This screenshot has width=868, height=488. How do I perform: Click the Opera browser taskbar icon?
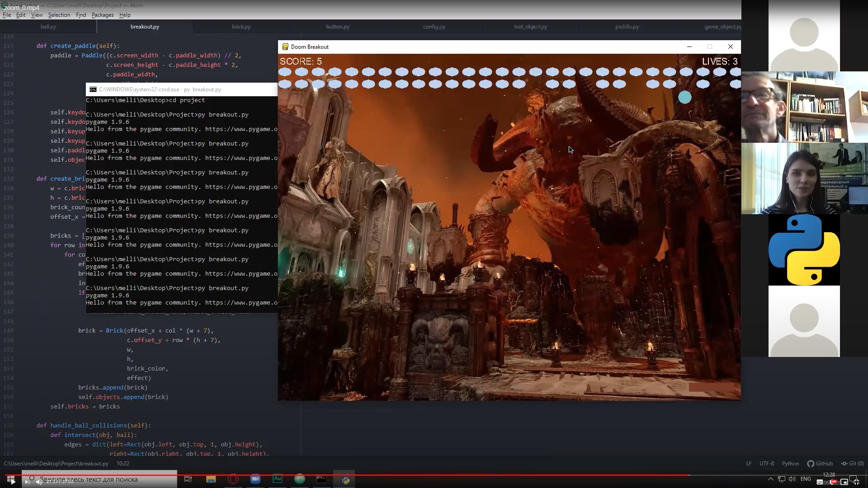coord(233,479)
